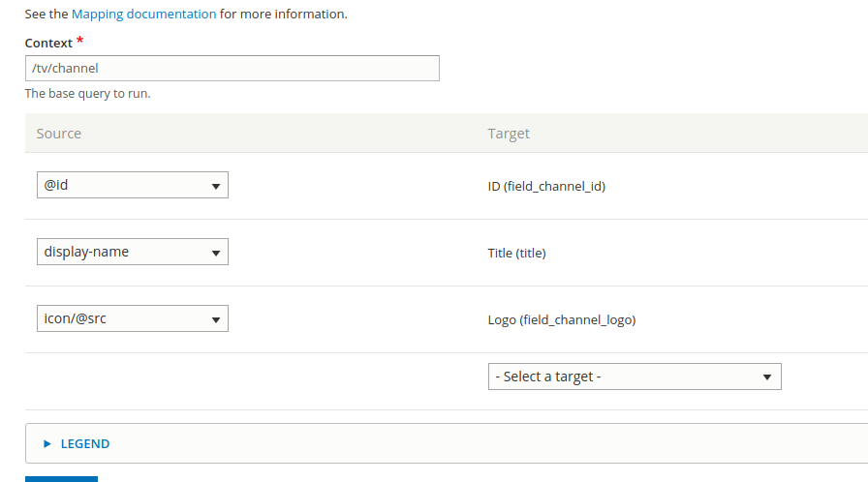Open the Select a target dropdown
The image size is (868, 482).
click(x=634, y=377)
